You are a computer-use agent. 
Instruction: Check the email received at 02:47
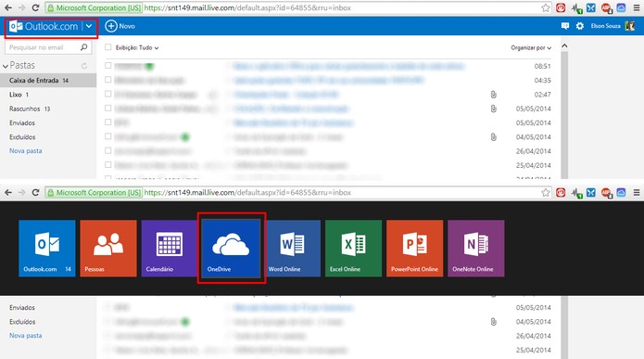tap(108, 95)
